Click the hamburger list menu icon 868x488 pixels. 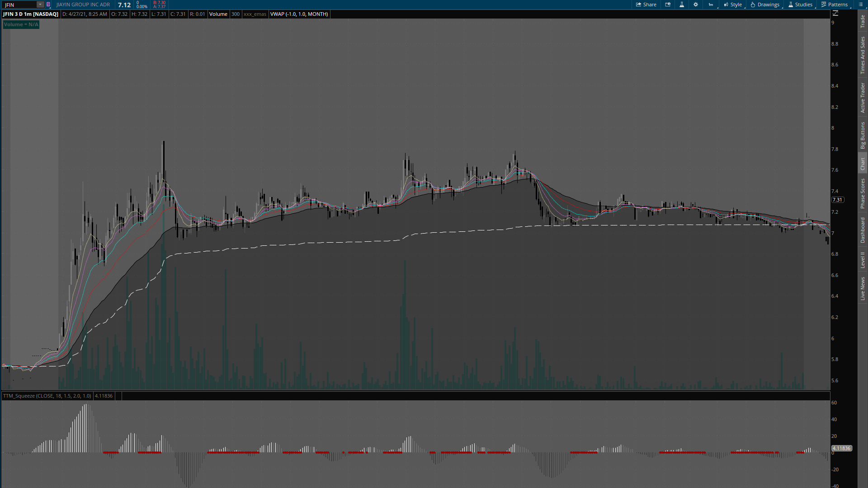tap(861, 5)
